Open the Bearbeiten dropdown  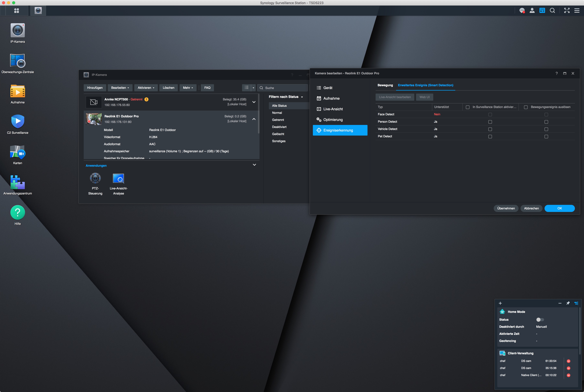click(120, 88)
